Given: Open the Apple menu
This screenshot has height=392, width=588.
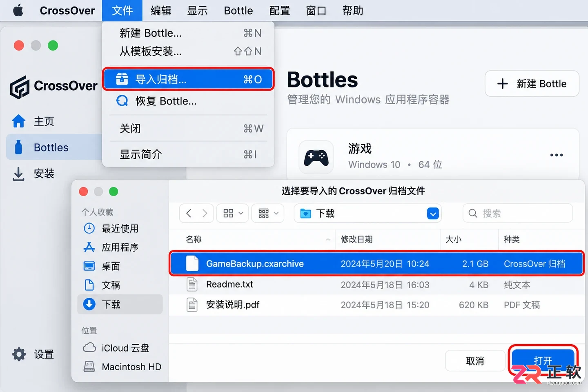Looking at the screenshot, I should [x=18, y=10].
